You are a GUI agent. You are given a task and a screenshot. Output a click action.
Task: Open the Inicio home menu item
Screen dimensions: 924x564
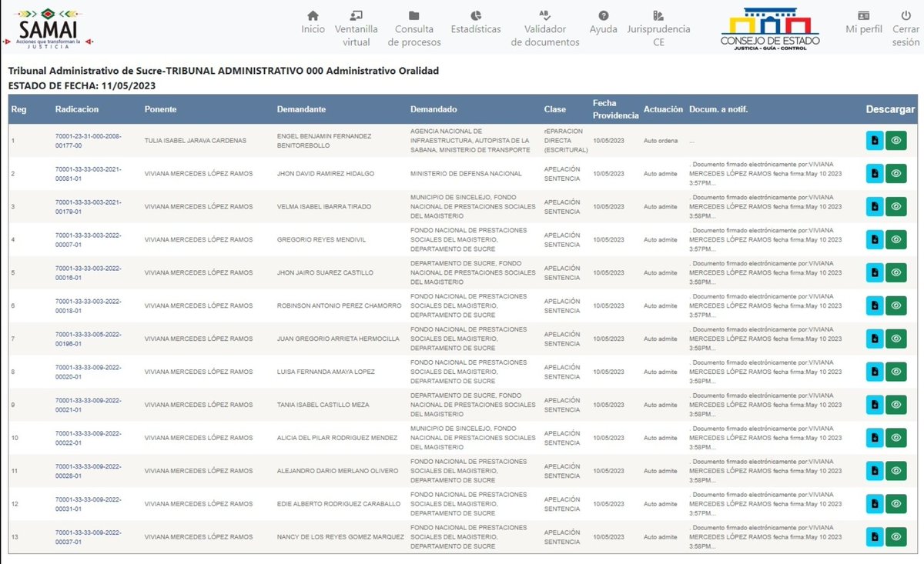(x=313, y=22)
